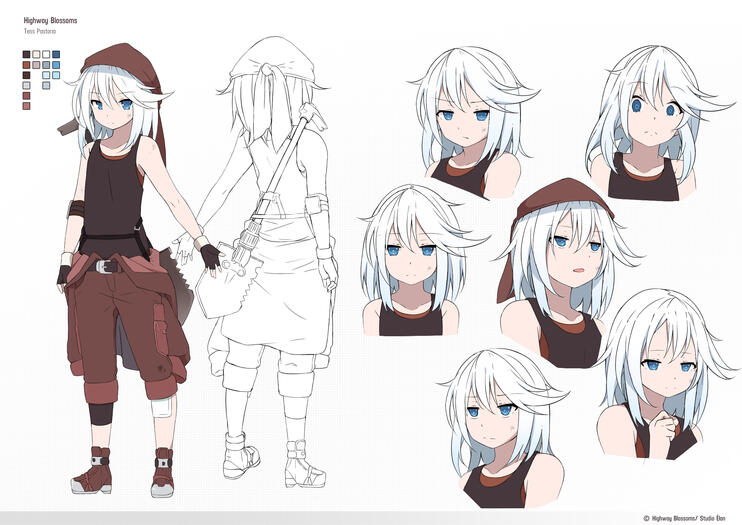The width and height of the screenshot is (742, 525).
Task: Pick the salmon pink swatch ending the palette
Action: [26, 106]
